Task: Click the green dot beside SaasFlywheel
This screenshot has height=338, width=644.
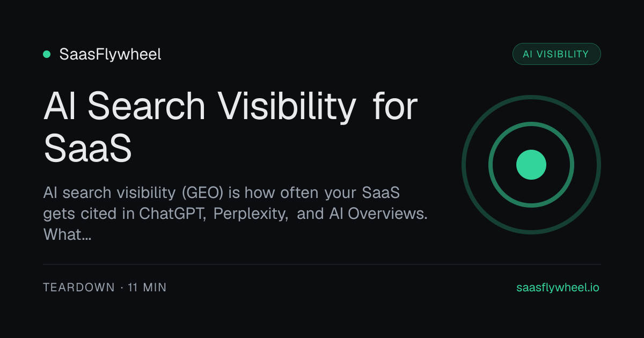Action: click(47, 54)
